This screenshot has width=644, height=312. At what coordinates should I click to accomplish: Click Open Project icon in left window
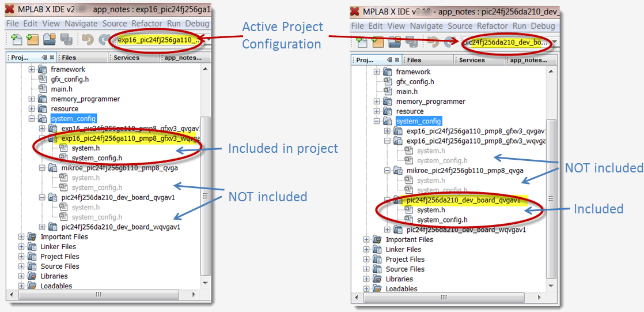(50, 40)
